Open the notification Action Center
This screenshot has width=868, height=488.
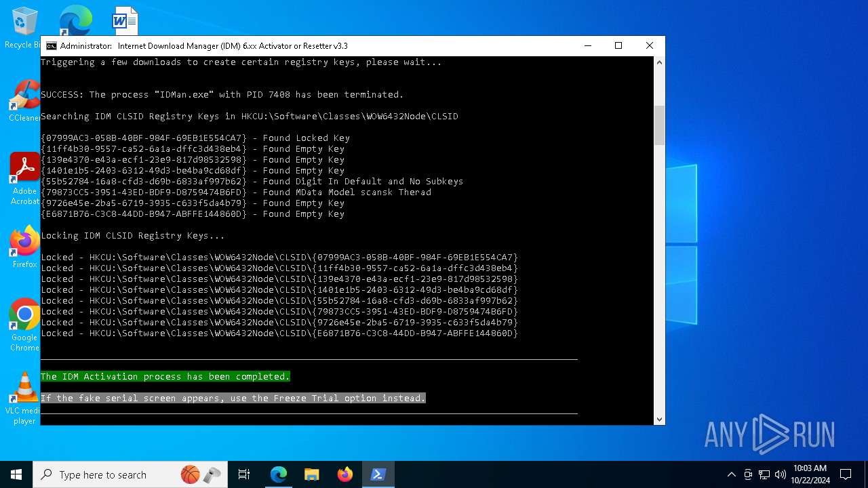tap(846, 474)
